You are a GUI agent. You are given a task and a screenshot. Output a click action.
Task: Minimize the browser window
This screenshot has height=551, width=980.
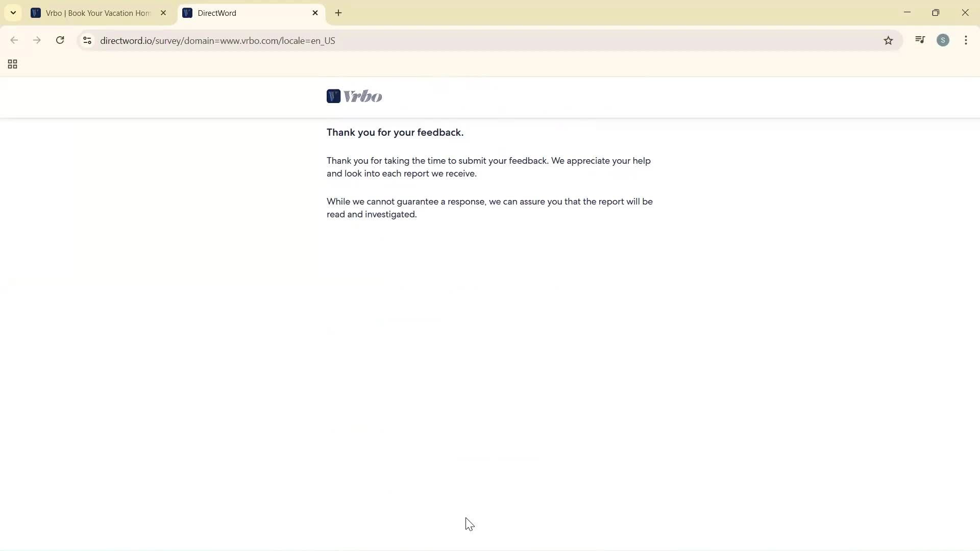tap(908, 12)
